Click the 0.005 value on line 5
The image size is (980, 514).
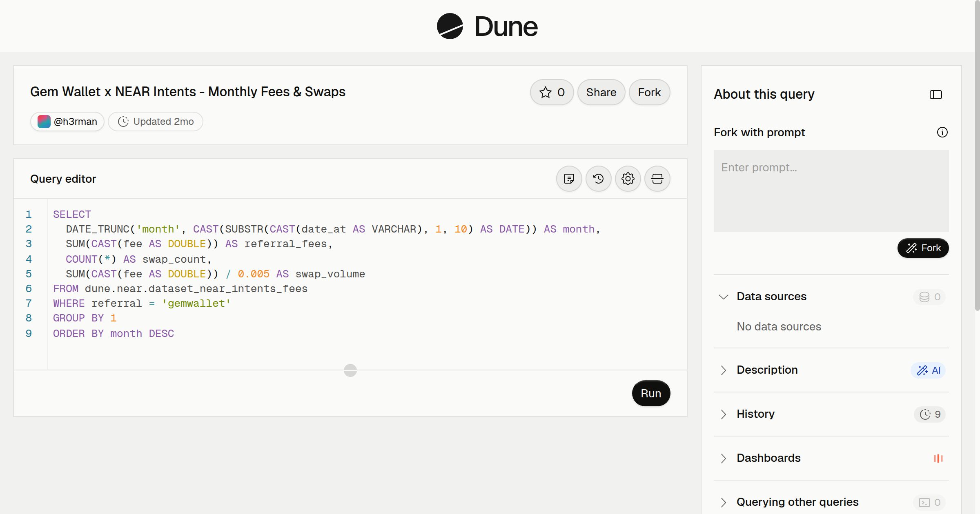point(254,274)
